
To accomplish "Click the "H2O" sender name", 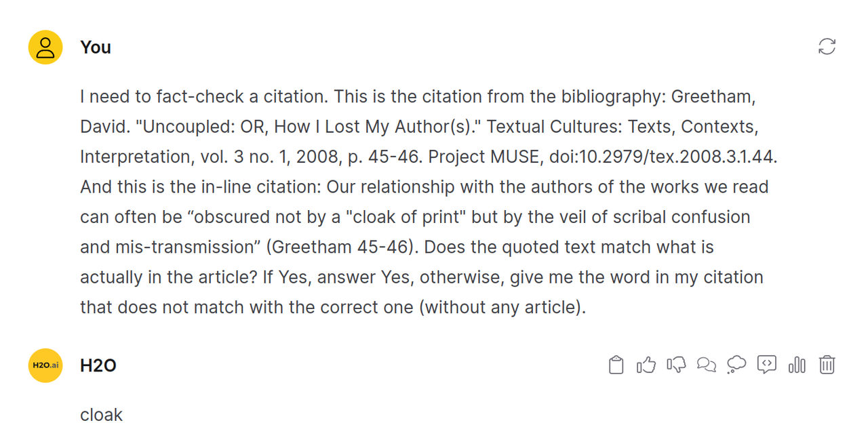I will [98, 365].
